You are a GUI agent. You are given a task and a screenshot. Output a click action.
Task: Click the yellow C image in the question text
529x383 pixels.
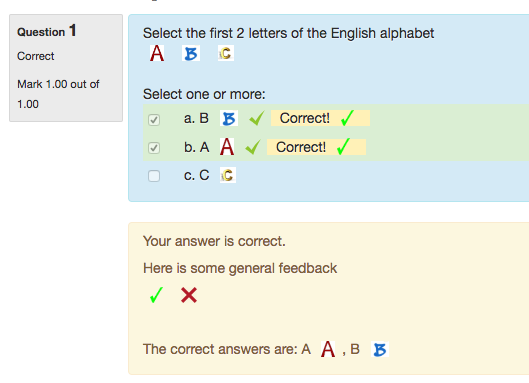click(226, 53)
